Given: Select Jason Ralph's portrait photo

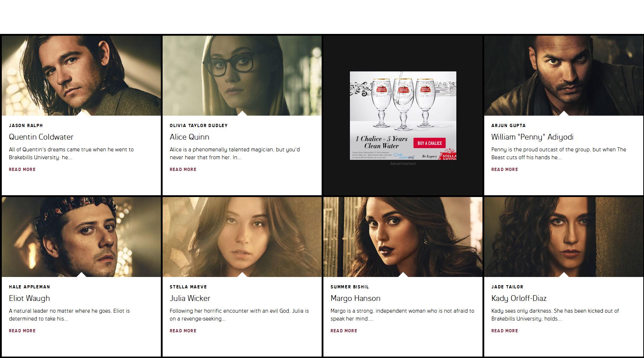Looking at the screenshot, I should click(81, 76).
